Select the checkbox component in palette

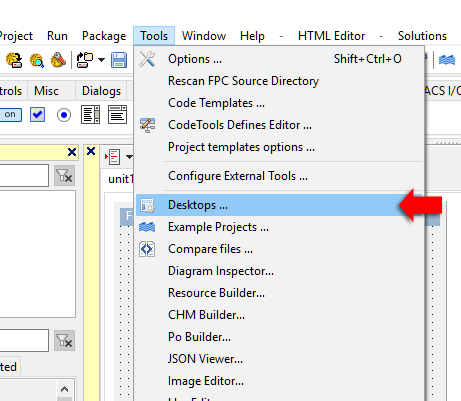37,115
